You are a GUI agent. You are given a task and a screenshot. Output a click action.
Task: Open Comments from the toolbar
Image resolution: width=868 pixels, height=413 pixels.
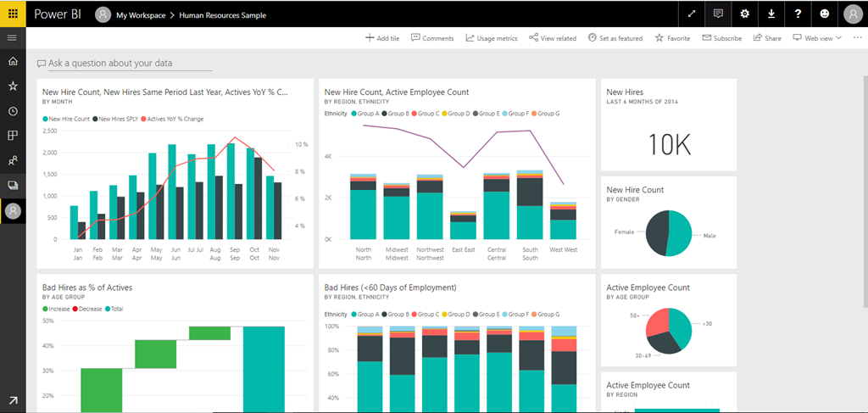[432, 38]
